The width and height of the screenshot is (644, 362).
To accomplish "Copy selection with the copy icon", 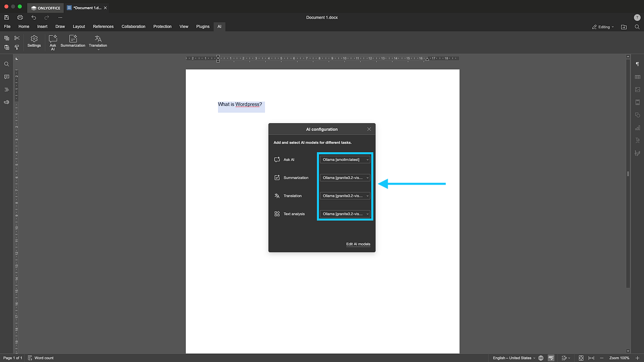I will pyautogui.click(x=6, y=38).
